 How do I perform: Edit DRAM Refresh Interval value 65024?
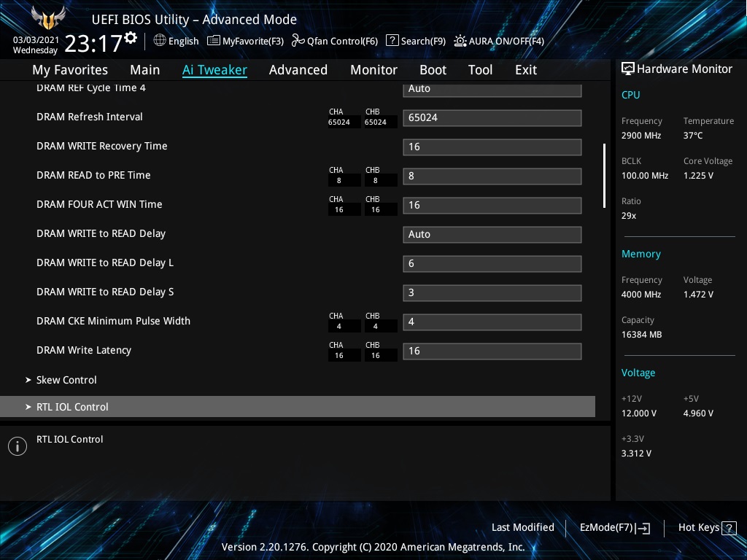click(492, 117)
